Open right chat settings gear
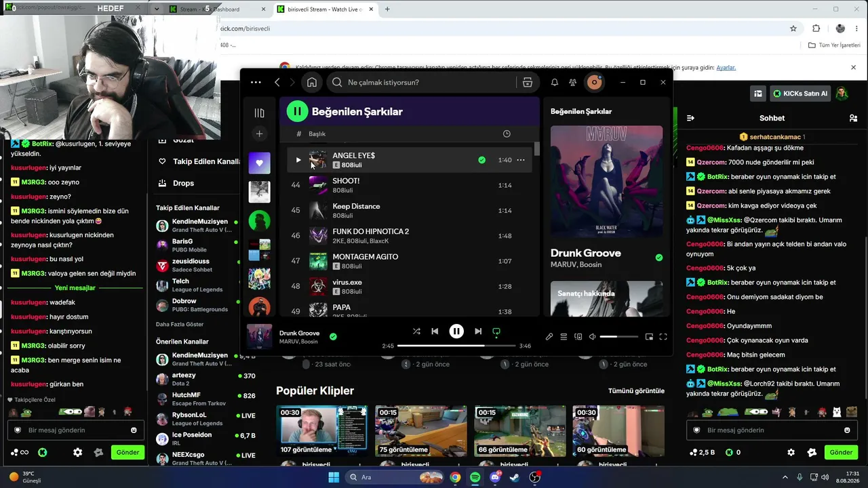 point(791,452)
